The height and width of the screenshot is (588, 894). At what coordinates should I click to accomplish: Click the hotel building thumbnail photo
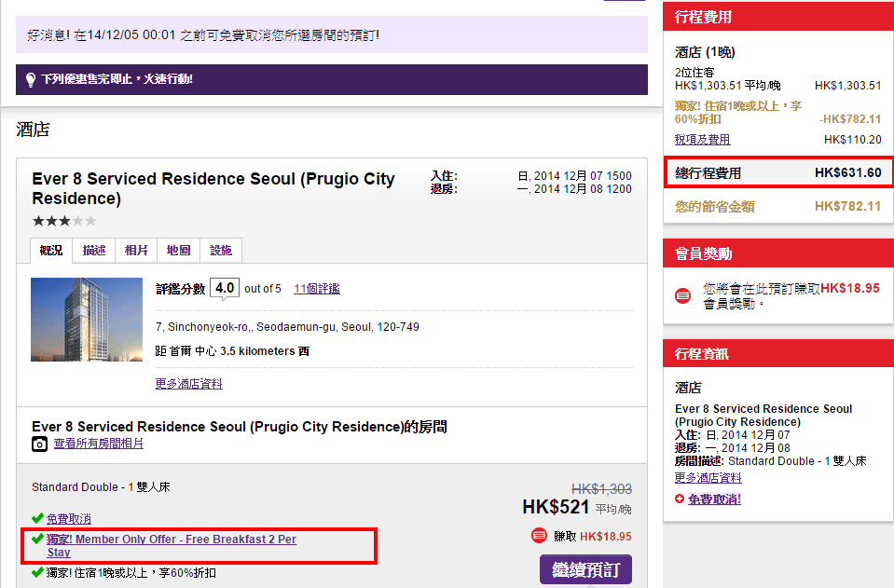(87, 320)
